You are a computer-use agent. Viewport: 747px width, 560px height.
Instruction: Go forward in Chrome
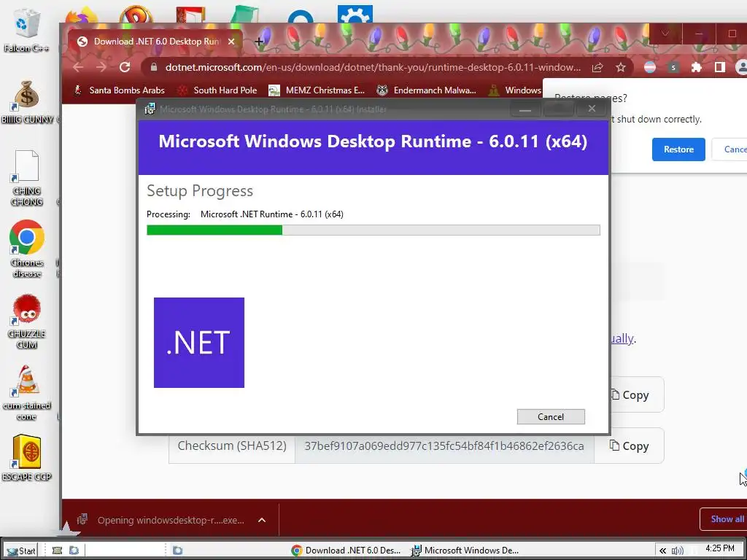pyautogui.click(x=101, y=67)
